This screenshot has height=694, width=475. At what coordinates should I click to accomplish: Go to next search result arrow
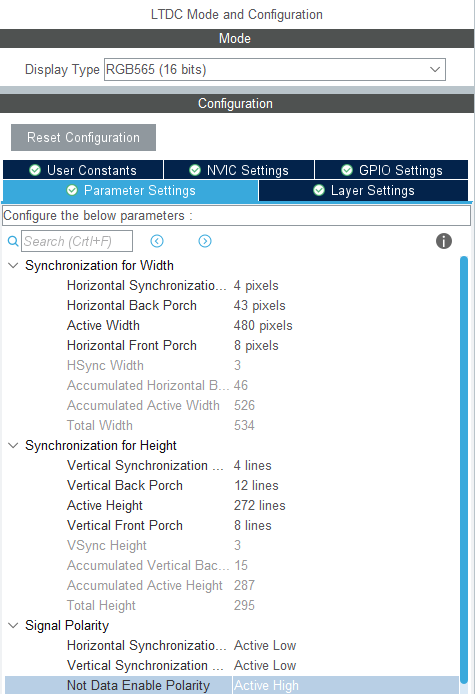pyautogui.click(x=205, y=241)
